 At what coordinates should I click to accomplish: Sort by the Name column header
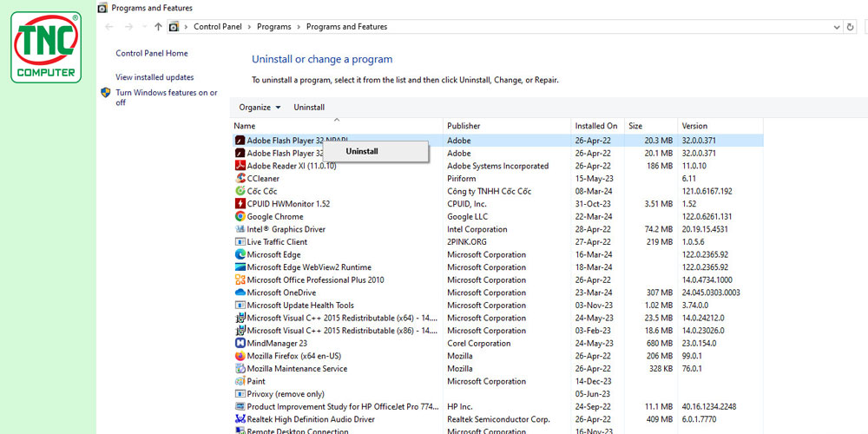click(337, 126)
